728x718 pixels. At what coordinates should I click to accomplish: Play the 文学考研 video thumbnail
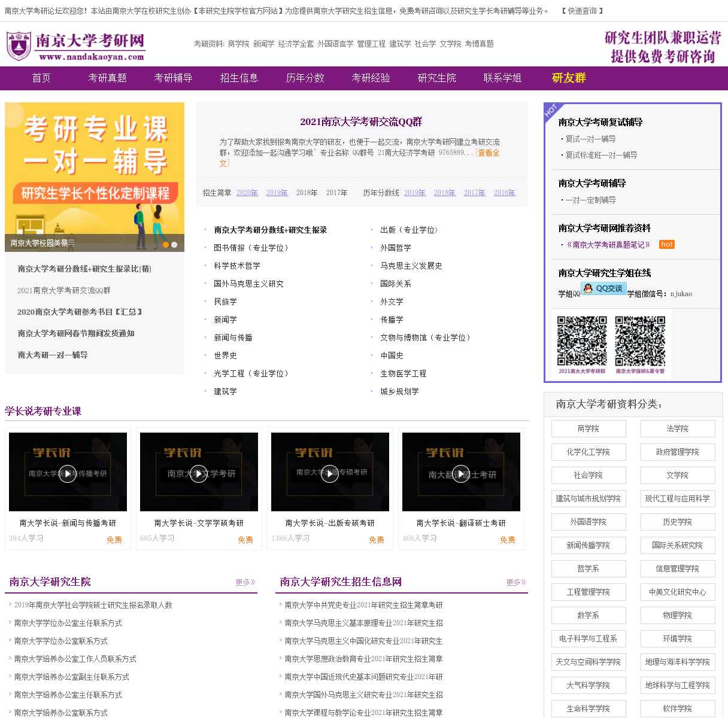pyautogui.click(x=199, y=473)
